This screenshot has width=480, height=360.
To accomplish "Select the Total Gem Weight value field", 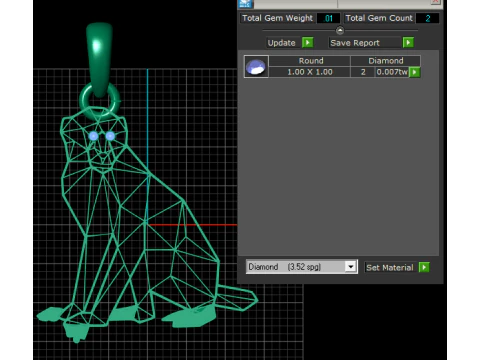I will (328, 18).
